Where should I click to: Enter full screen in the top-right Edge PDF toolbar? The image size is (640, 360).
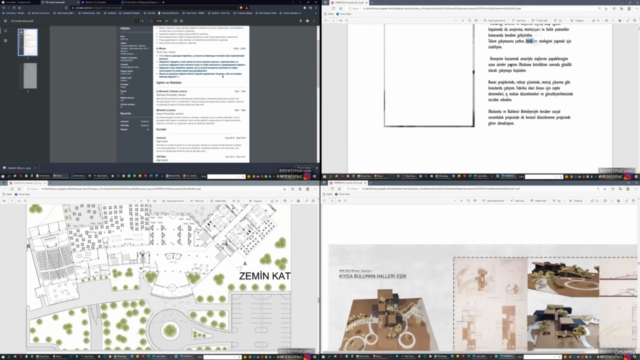628,20
